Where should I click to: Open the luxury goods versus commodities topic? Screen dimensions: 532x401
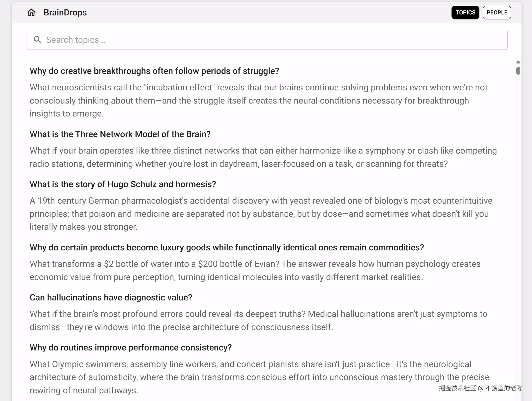click(227, 247)
